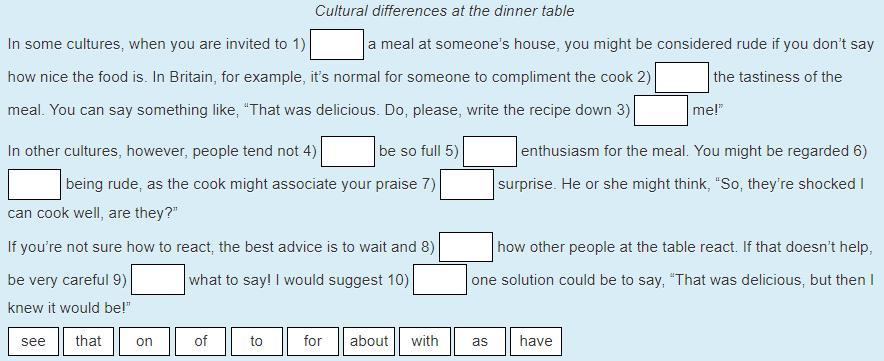Choose the word tile "that"
This screenshot has width=884, height=361.
[89, 341]
